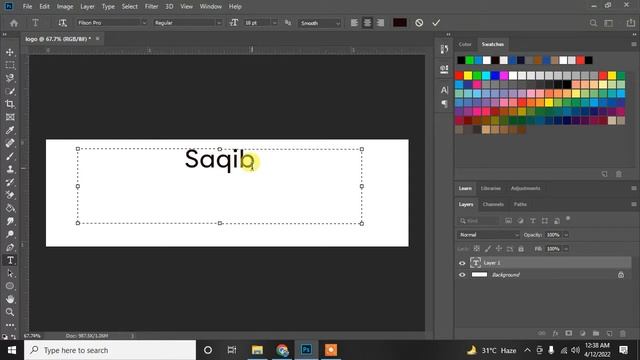Open the Layers panel menu
Screen dimensions: 640x360
tap(633, 204)
